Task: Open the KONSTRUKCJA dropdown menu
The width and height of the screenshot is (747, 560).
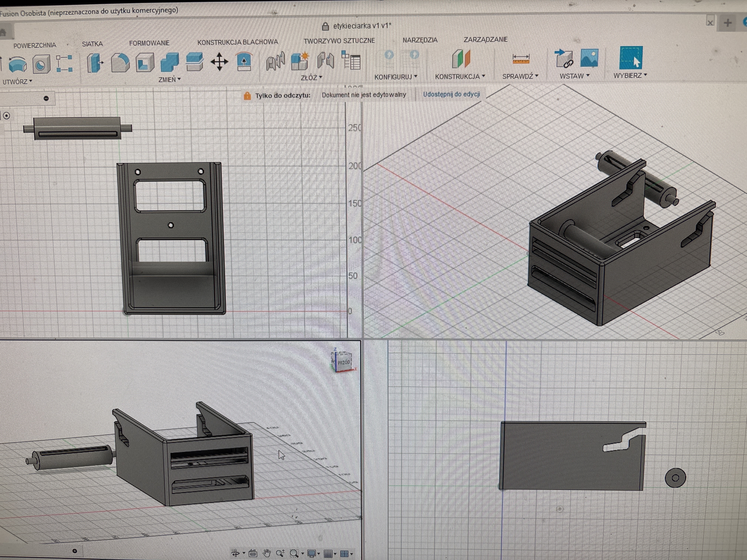Action: (x=460, y=77)
